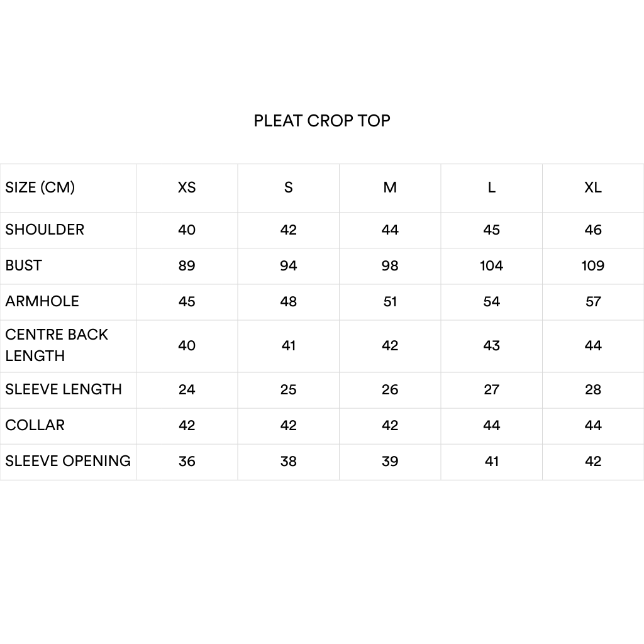
Task: Click the XS column header
Action: coord(187,187)
